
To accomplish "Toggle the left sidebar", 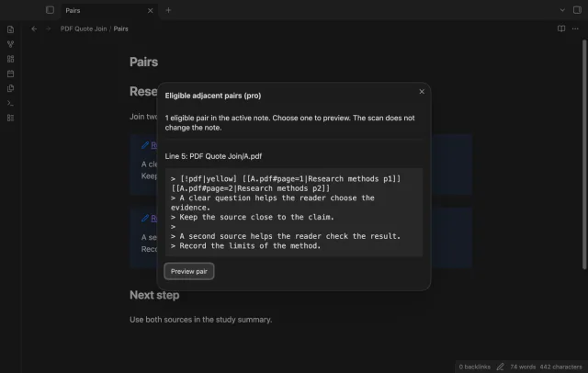I will 50,10.
